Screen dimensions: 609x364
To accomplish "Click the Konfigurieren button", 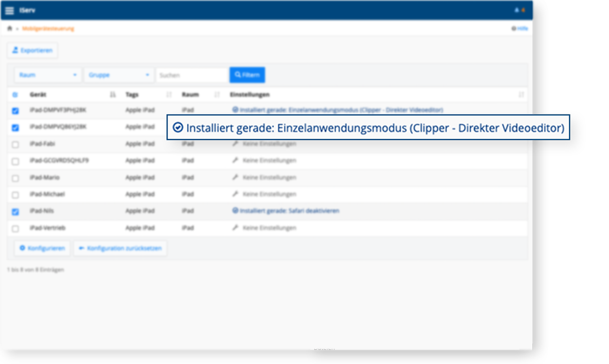I will coord(42,248).
